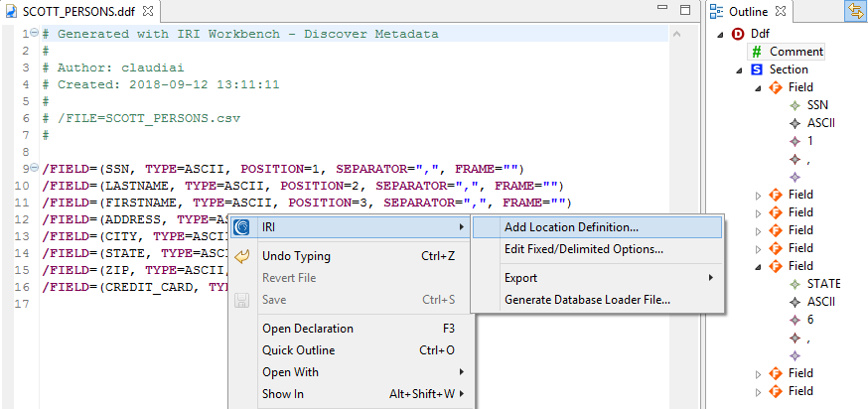This screenshot has height=409, width=868.
Task: Open the IRI context submenu
Action: [x=351, y=227]
